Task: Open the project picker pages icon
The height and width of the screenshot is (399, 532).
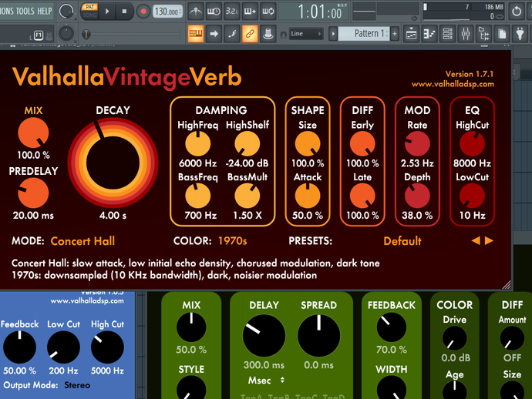Action: pos(502,34)
